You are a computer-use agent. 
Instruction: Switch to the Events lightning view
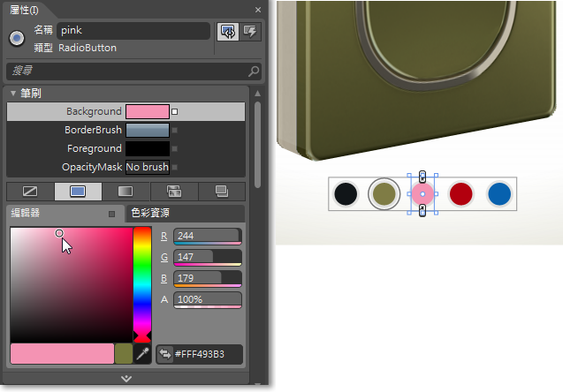250,32
